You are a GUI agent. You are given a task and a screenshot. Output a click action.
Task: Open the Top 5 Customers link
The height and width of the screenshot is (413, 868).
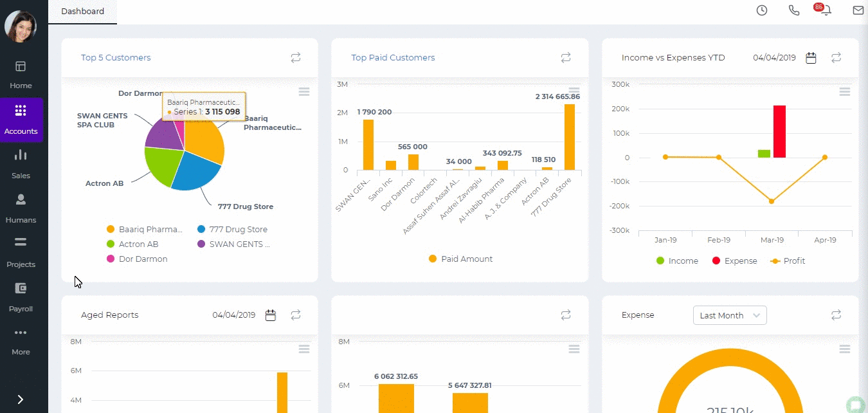(x=116, y=58)
